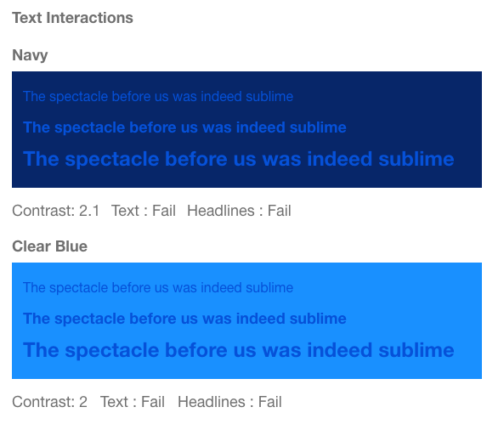Click the medium bold text on Navy
This screenshot has height=424, width=504.
tap(184, 127)
